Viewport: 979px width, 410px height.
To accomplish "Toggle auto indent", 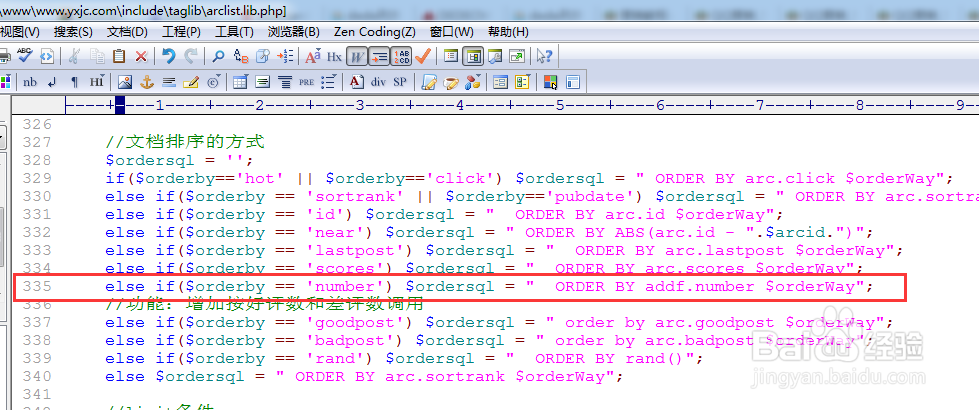I will pos(378,56).
